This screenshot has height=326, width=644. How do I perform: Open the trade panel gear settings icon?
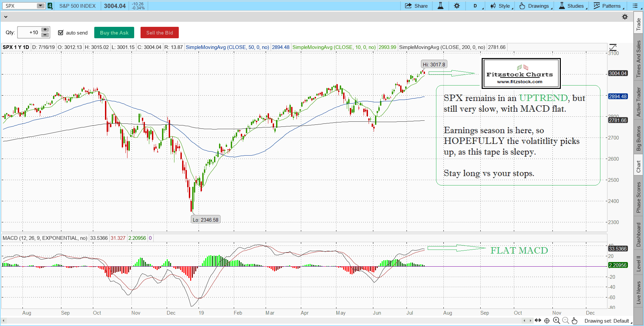tap(625, 17)
